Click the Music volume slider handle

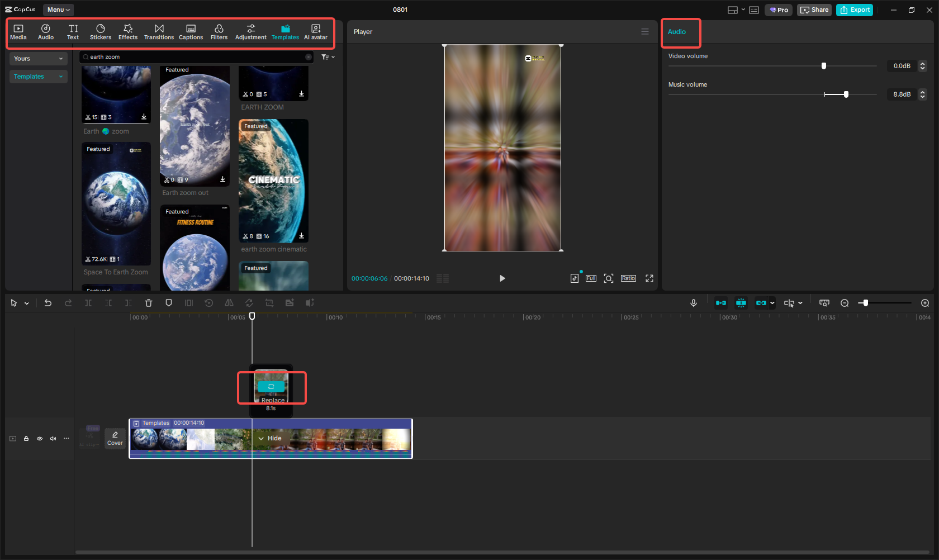(846, 94)
